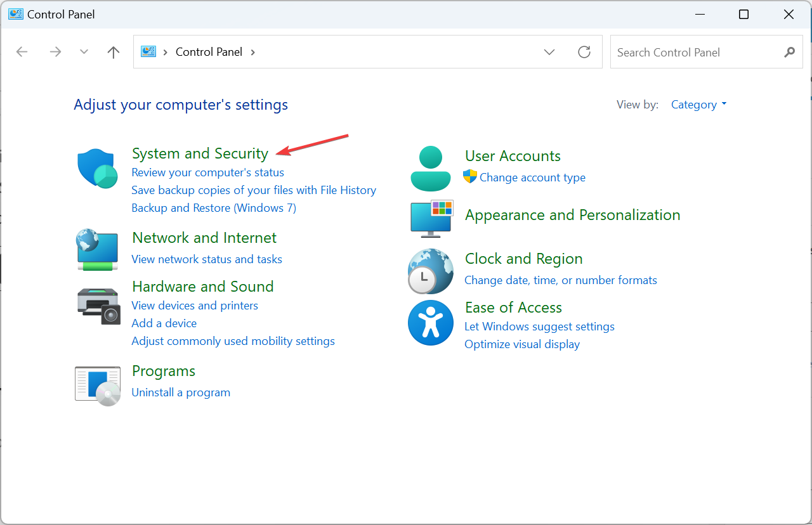Click the User Accounts person icon
The image size is (812, 525).
430,168
